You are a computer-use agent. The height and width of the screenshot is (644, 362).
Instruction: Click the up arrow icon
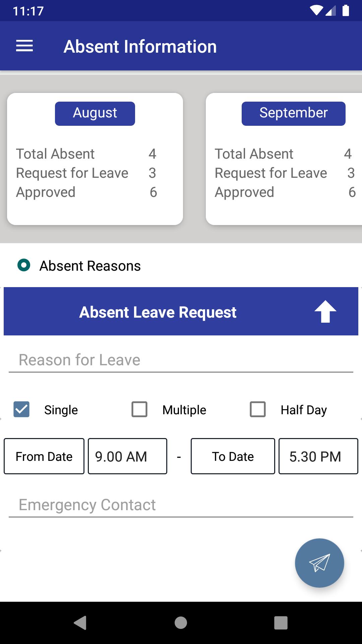(x=325, y=312)
